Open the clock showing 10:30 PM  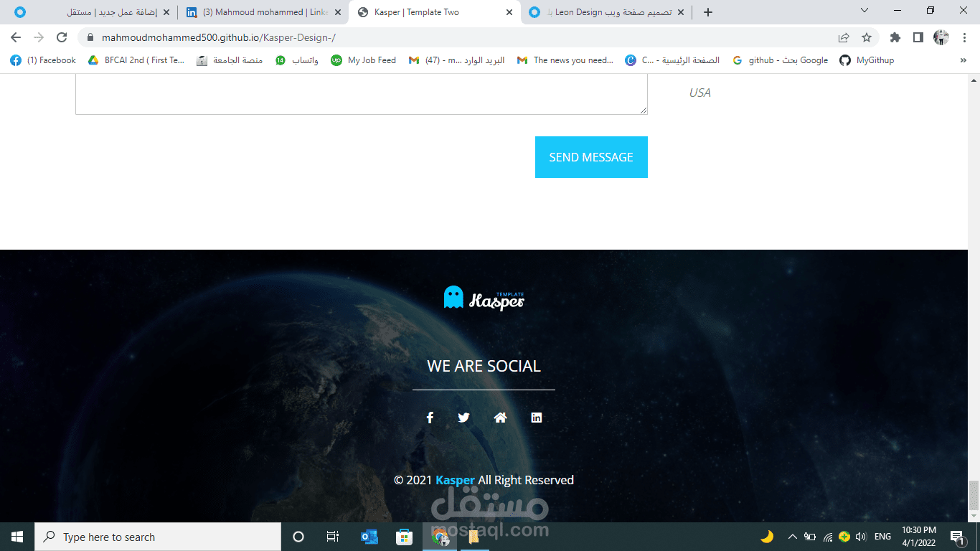click(919, 537)
